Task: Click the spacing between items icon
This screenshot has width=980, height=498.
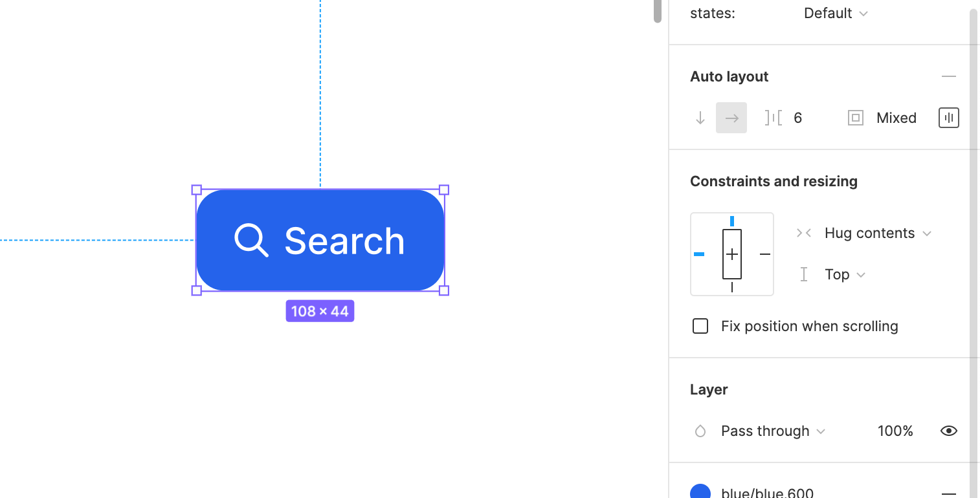Action: [774, 118]
